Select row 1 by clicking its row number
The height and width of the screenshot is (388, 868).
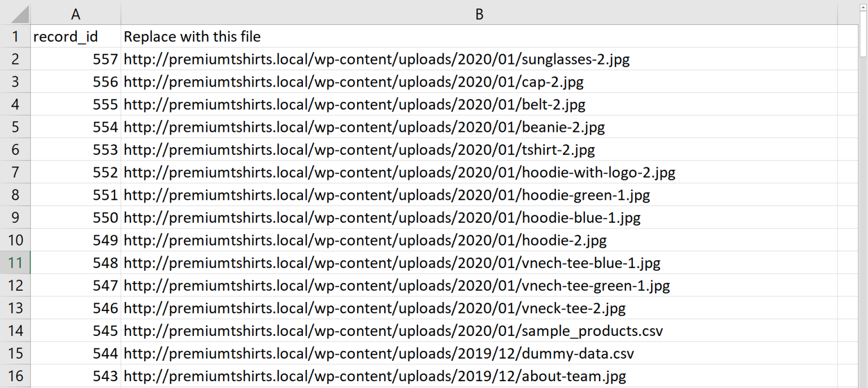(x=15, y=36)
